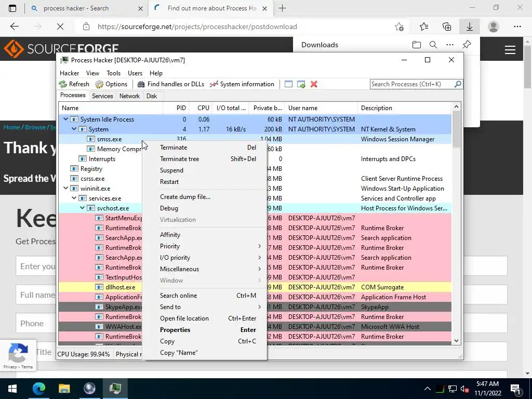532x399 pixels.
Task: Switch to the Disk tab
Action: click(152, 96)
